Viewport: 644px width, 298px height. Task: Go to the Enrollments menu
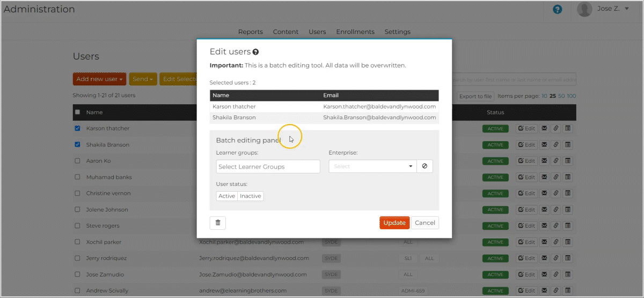tap(355, 32)
